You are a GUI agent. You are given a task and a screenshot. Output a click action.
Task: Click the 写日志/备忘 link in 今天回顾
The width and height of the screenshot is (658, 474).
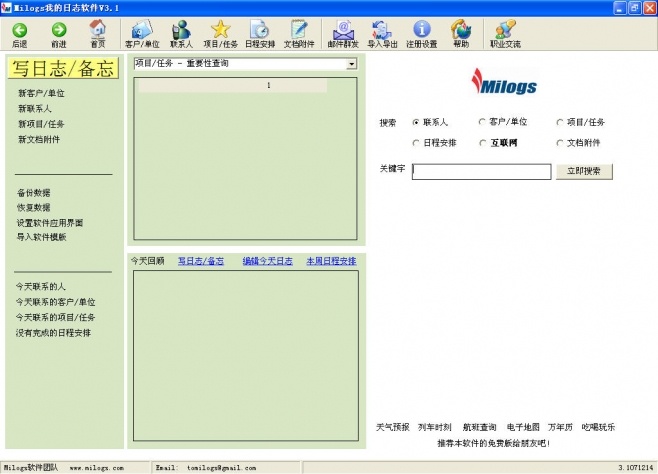[200, 261]
